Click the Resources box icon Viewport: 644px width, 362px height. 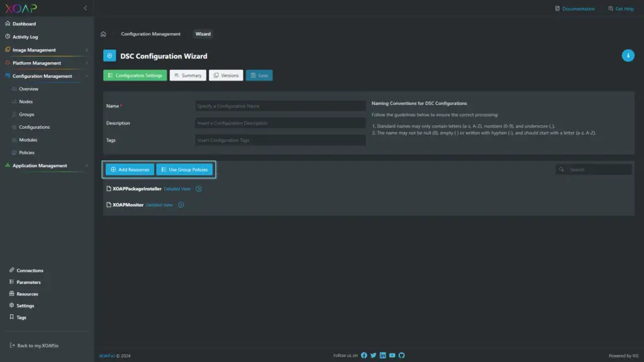pos(11,293)
